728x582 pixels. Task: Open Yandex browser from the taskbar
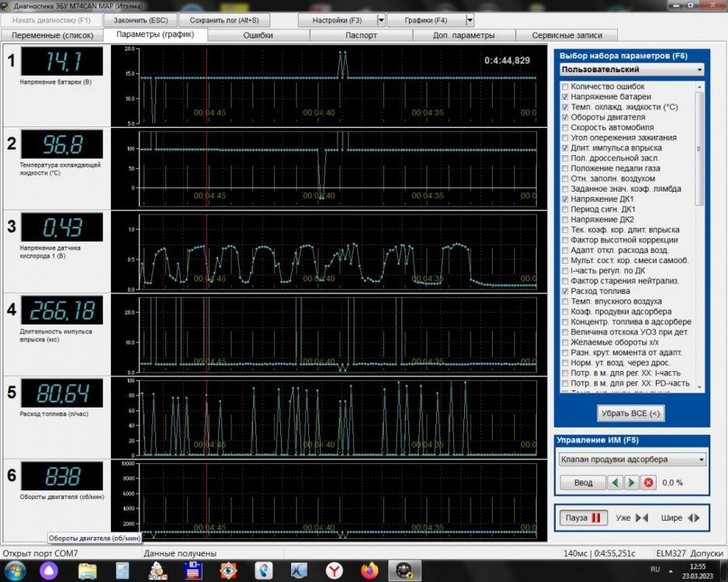pyautogui.click(x=334, y=570)
